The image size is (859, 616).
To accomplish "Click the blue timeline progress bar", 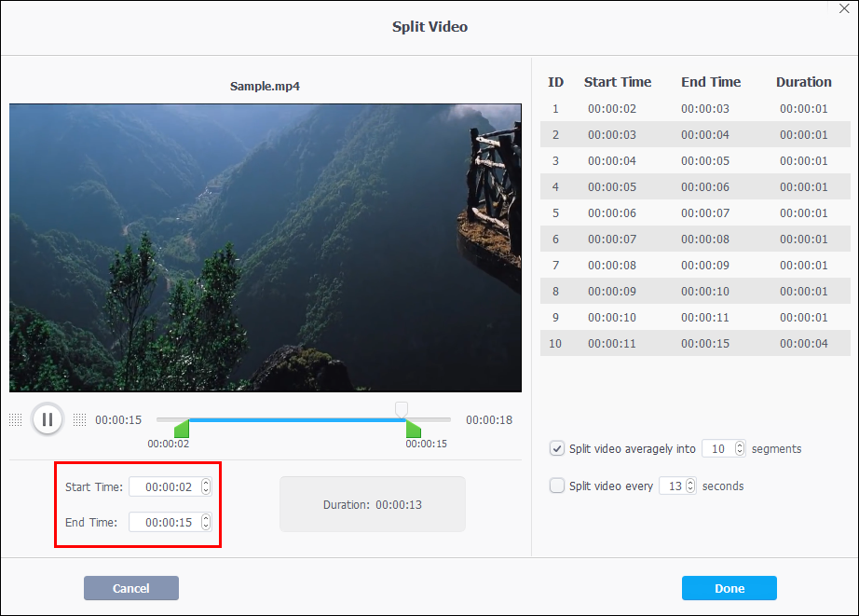I will pos(296,419).
